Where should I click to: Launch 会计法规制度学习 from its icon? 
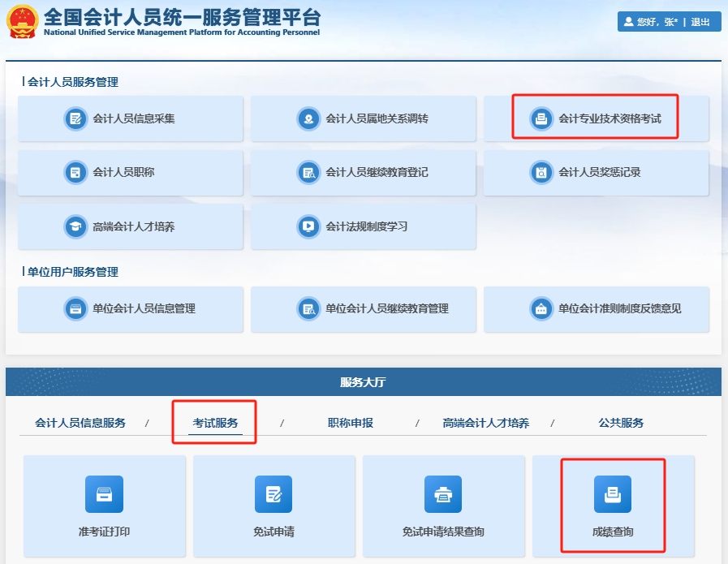(363, 226)
